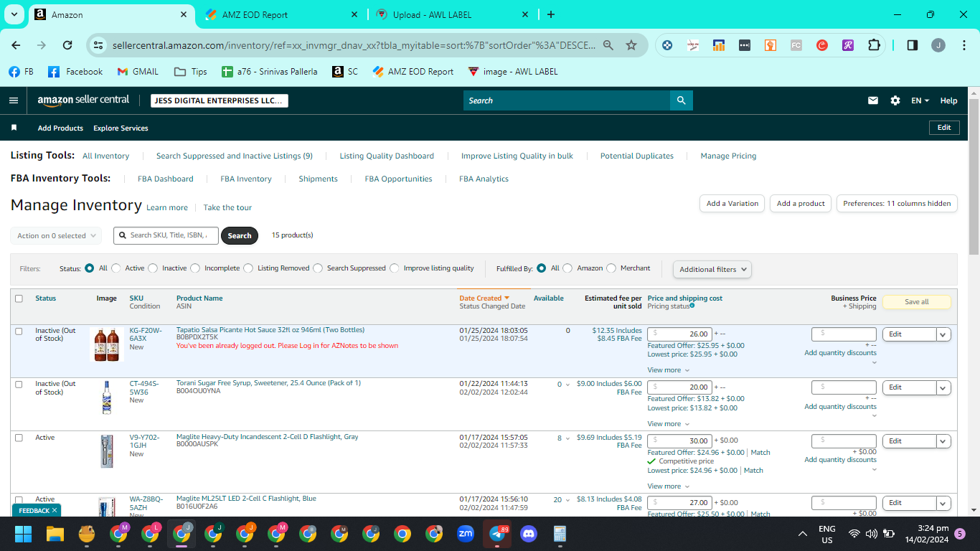Click the Amazon Seller Central logo

pyautogui.click(x=83, y=100)
